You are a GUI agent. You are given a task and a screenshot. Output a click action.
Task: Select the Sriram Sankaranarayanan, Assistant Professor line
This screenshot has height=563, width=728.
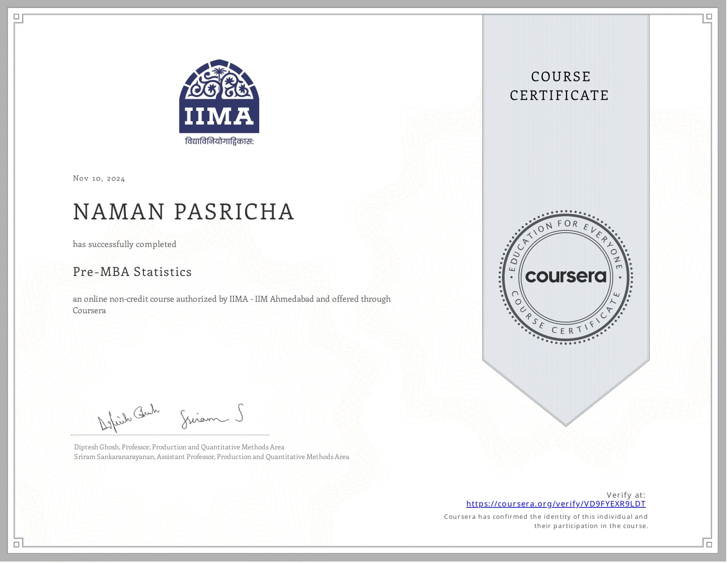click(211, 457)
